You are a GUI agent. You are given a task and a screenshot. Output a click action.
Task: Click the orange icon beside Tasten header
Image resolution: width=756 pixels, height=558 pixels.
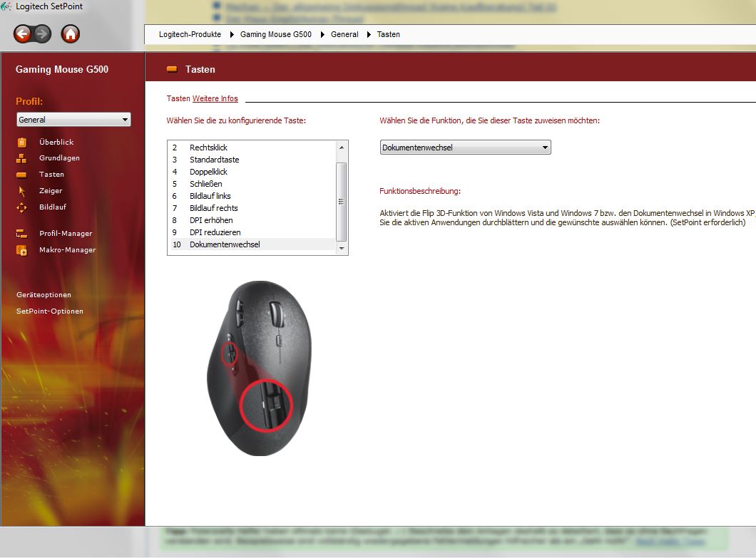(172, 69)
